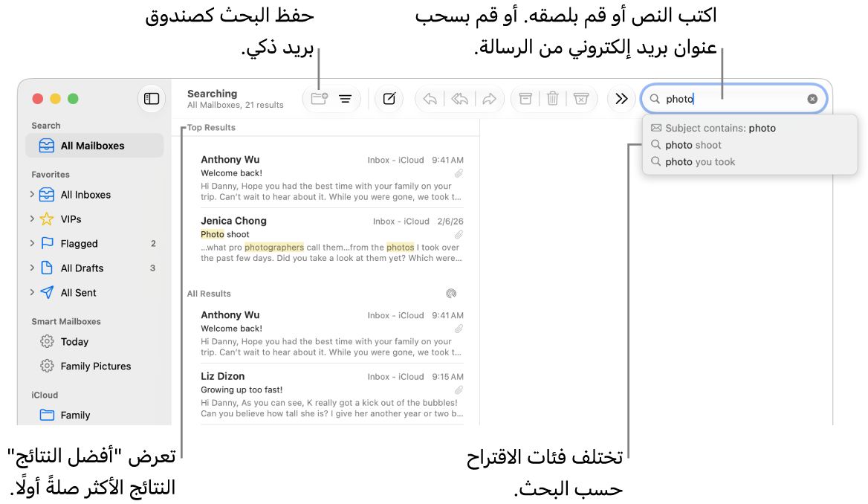Open Jenica Chong's Photo shoot message

coord(332,239)
